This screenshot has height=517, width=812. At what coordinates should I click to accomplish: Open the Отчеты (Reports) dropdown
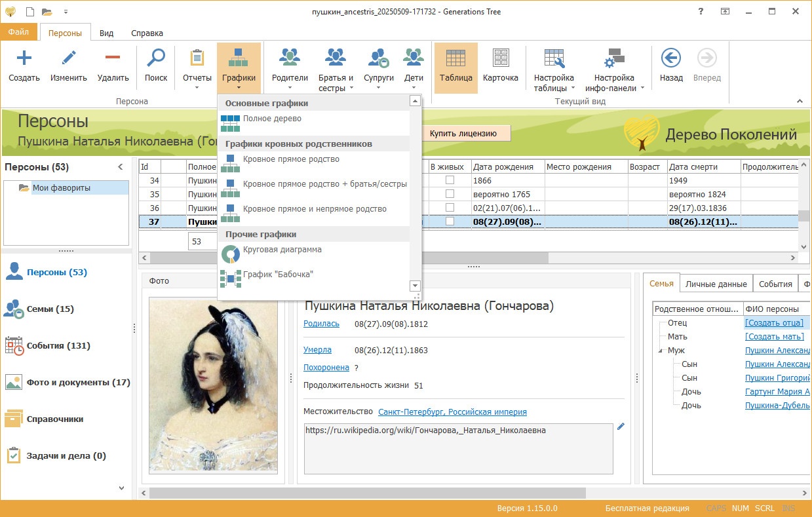197,69
